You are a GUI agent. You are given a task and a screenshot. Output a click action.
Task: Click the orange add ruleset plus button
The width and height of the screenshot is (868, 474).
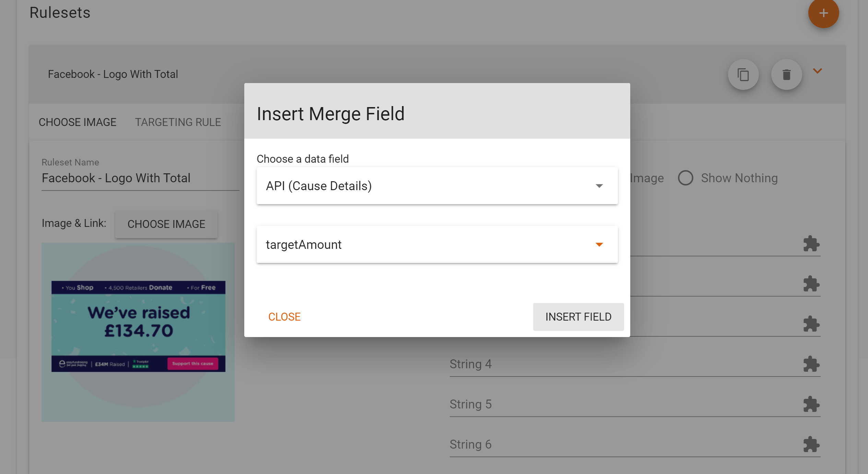(823, 13)
